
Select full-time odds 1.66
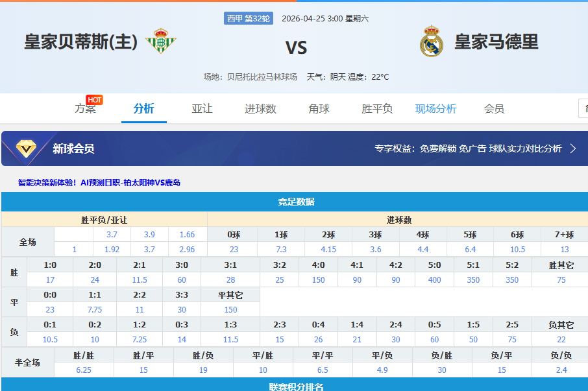point(187,235)
